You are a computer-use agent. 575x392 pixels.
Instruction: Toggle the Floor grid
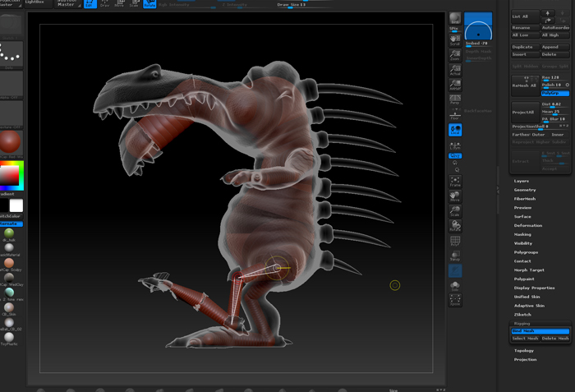[x=455, y=114]
